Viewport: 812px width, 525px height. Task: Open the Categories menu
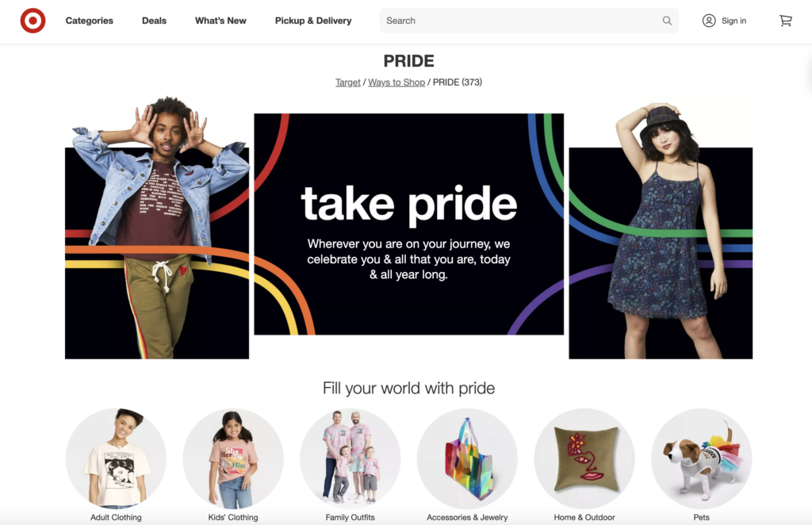tap(89, 21)
